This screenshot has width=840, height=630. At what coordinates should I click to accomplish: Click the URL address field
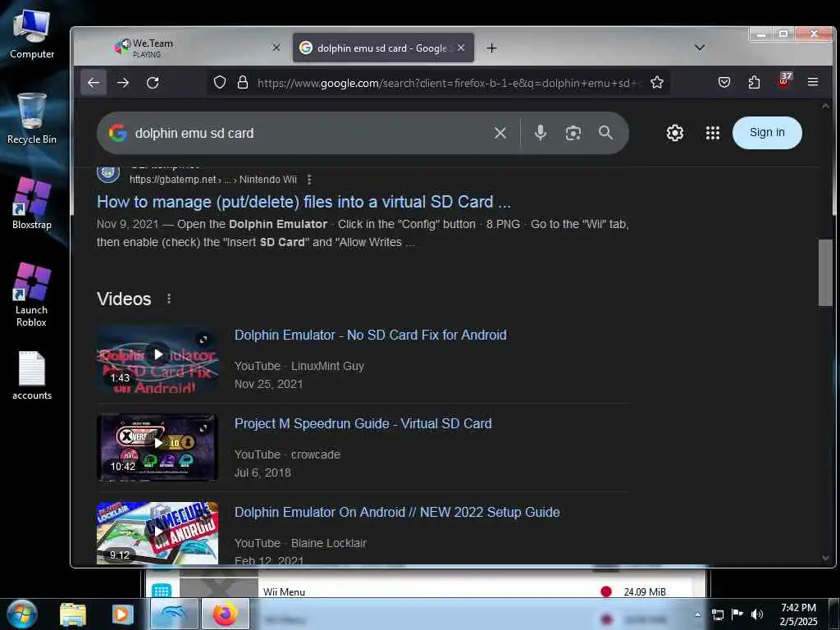click(x=447, y=83)
